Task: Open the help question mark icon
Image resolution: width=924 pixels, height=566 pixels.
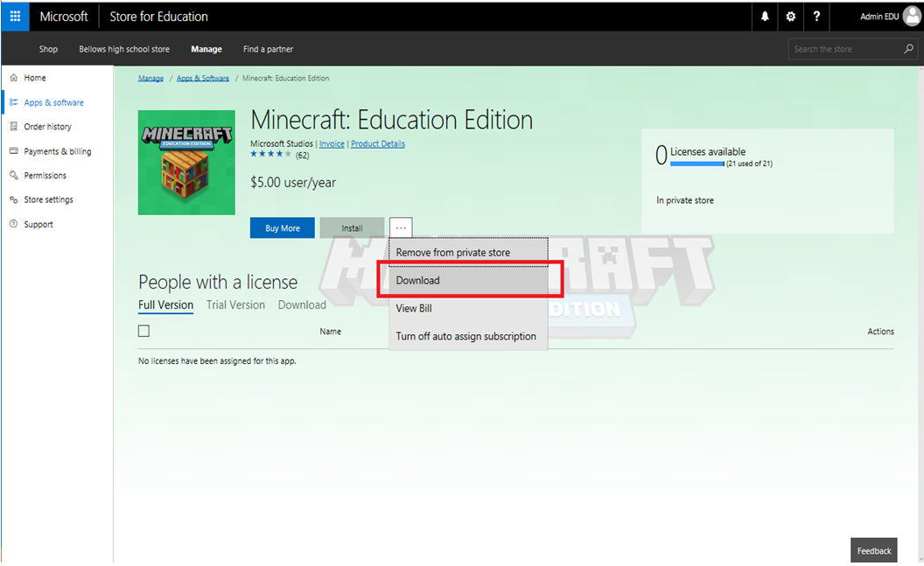Action: point(816,17)
